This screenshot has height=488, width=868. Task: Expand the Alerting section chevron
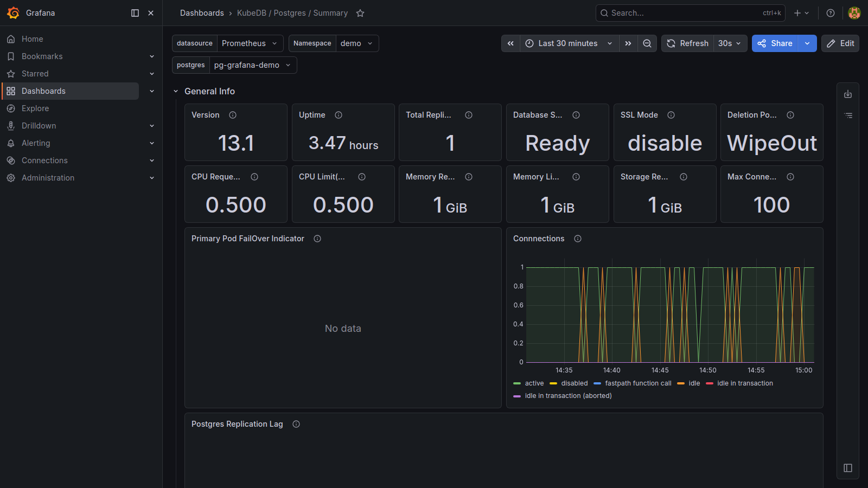(x=152, y=143)
